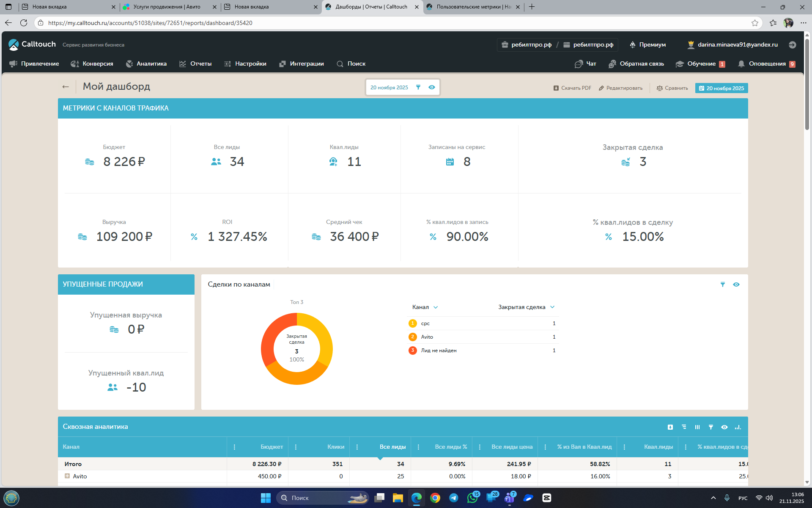This screenshot has height=508, width=812.
Task: Open the Отчеты menu item
Action: [195, 63]
